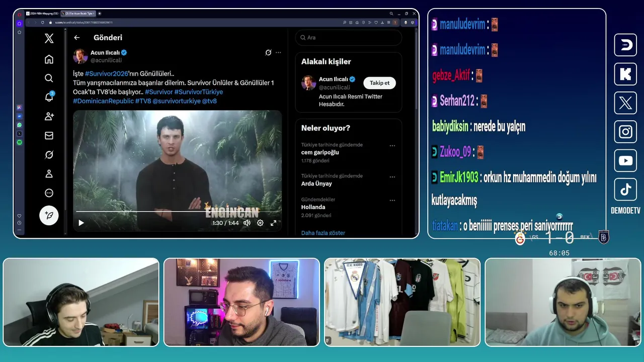The image size is (644, 362).
Task: Click Acun Ilıcalı name in post header
Action: point(105,52)
